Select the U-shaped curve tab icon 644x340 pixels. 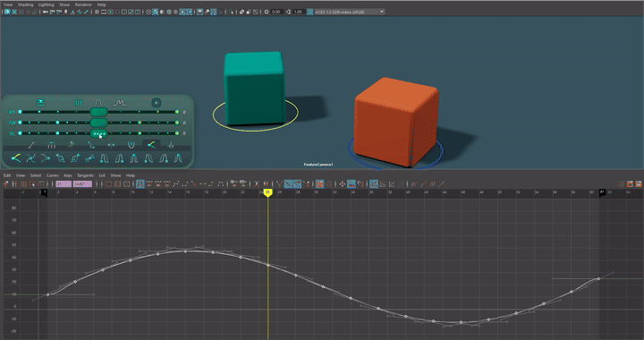click(x=131, y=145)
